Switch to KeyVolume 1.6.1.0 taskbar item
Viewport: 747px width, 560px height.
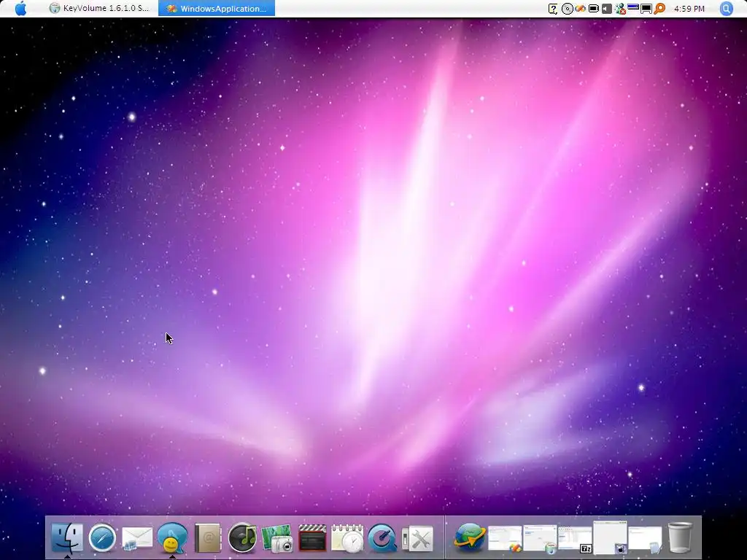point(99,9)
